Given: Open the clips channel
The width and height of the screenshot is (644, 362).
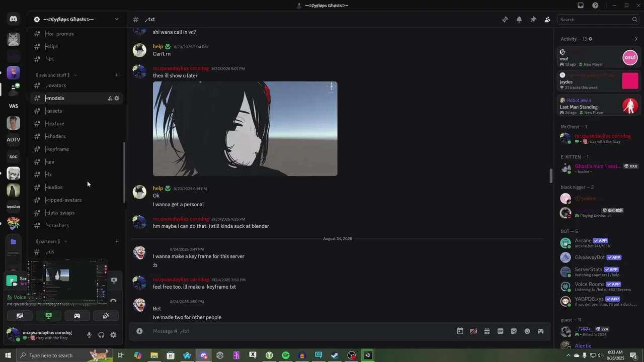Looking at the screenshot, I should click(x=76, y=46).
